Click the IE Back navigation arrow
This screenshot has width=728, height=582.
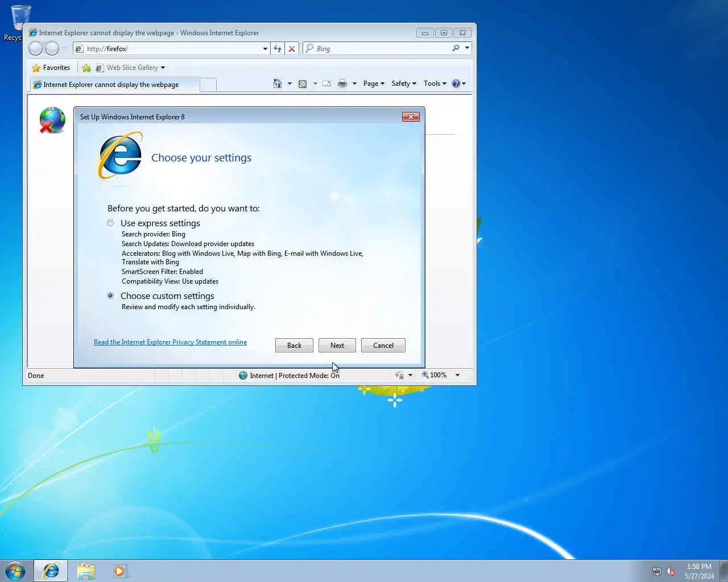(35, 49)
